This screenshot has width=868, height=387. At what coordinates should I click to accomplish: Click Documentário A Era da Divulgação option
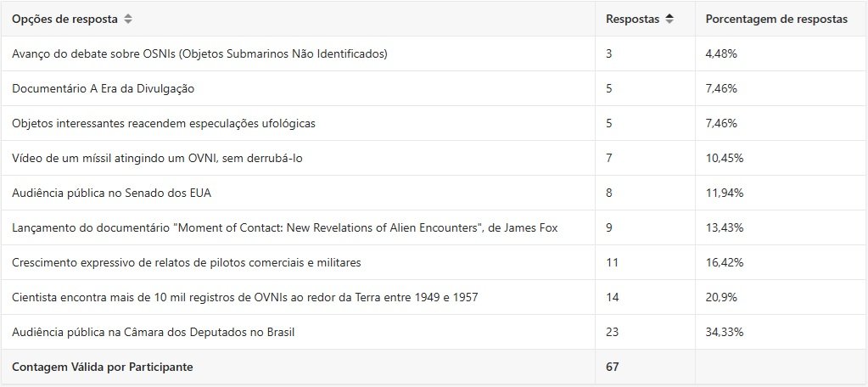point(104,88)
